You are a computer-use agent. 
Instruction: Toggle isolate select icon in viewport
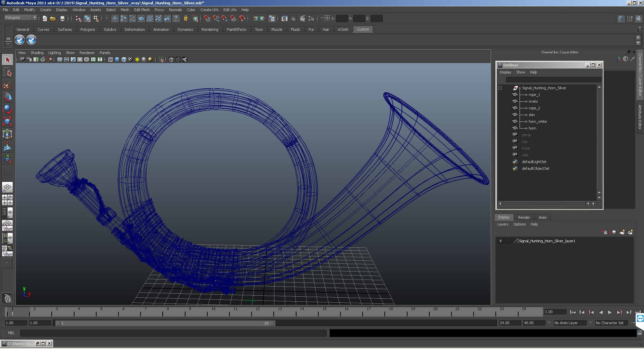161,59
